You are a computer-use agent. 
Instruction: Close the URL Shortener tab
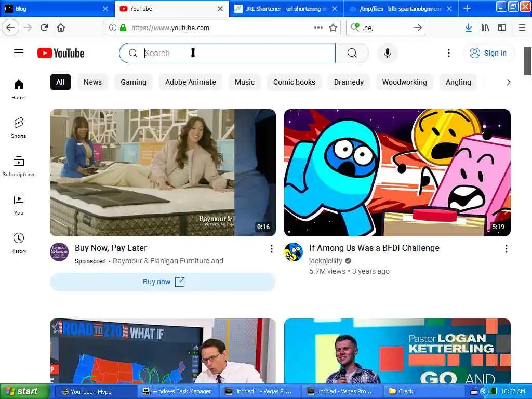click(335, 9)
